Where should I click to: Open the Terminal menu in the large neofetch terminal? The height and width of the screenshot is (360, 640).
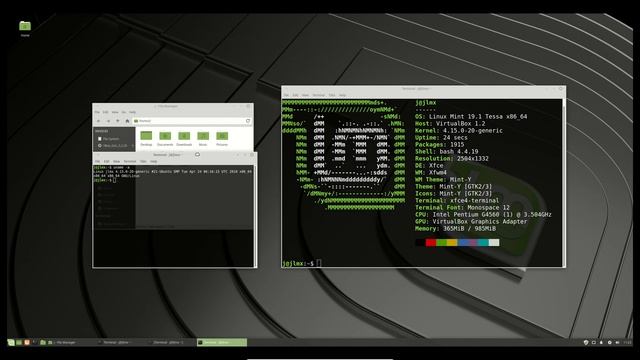tap(318, 95)
